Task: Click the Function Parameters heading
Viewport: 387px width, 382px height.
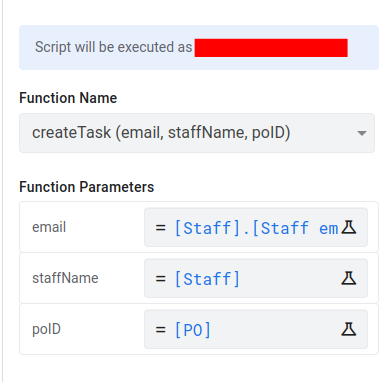Action: pos(87,187)
